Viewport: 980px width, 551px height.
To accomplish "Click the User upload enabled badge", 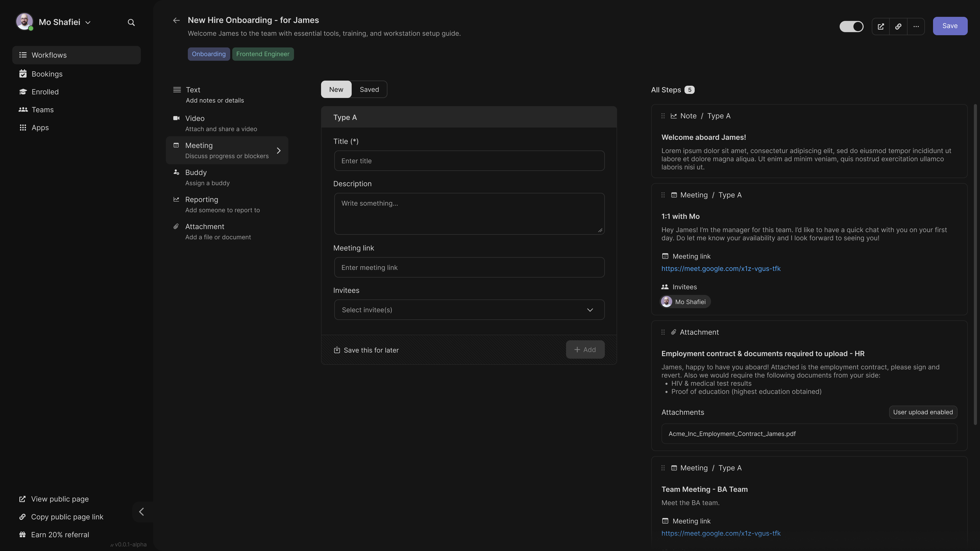I will (x=923, y=412).
